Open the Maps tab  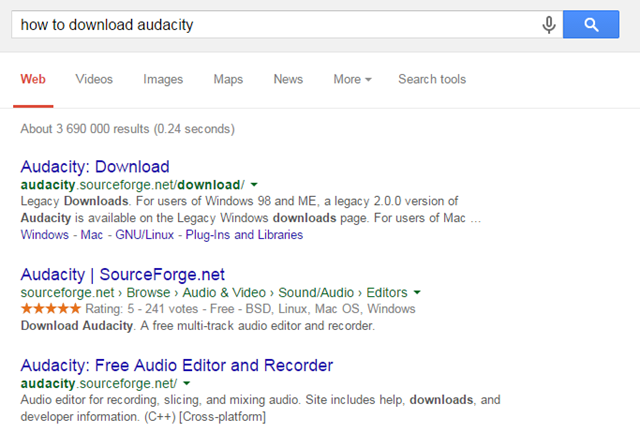point(228,79)
